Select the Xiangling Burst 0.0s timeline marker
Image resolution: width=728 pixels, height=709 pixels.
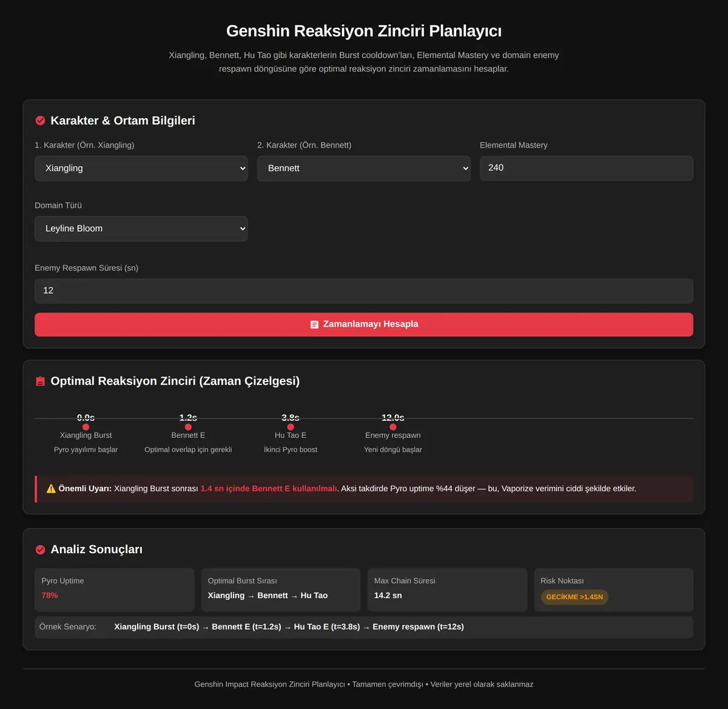point(86,427)
